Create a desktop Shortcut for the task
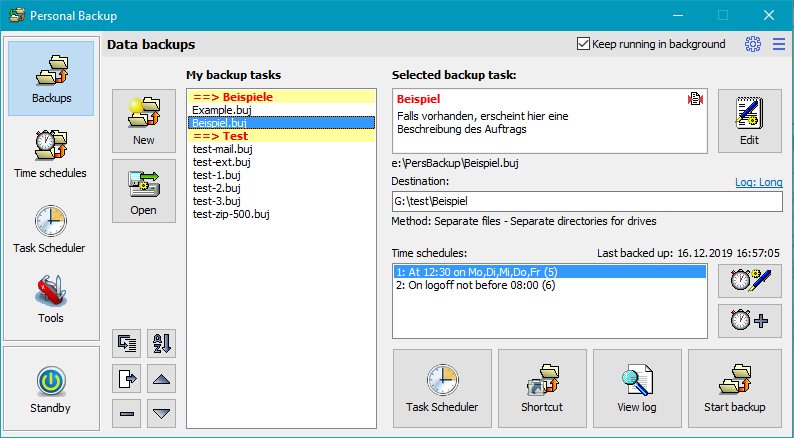This screenshot has width=794, height=438. click(x=541, y=387)
